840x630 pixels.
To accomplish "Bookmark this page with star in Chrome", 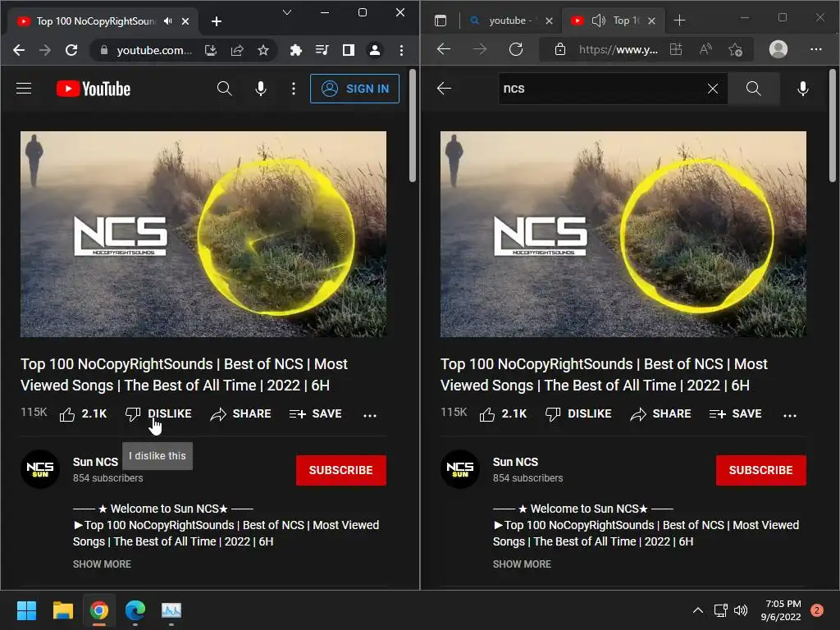I will pos(263,50).
